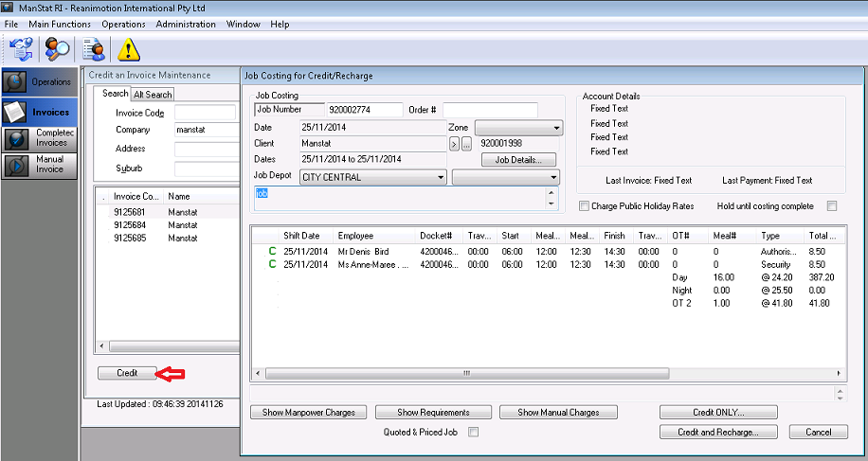Click the job notes scroll up arrow
Viewport: 868px width, 461px height.
551,193
